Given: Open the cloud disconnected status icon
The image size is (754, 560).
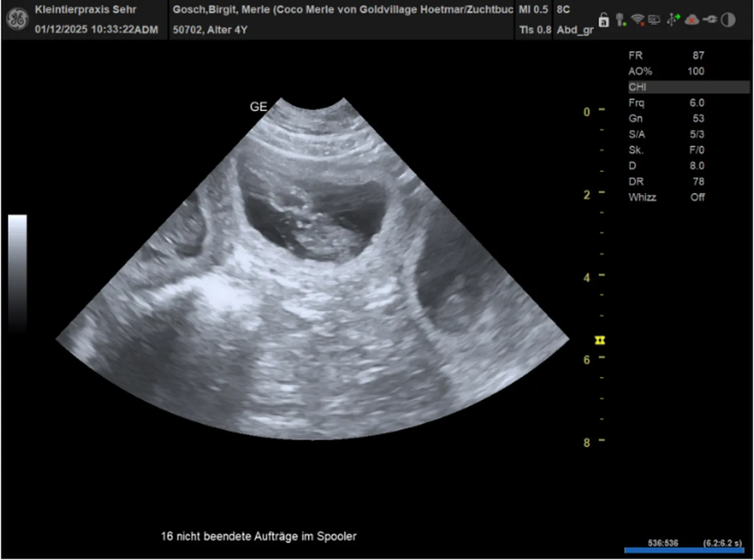Looking at the screenshot, I should click(692, 20).
